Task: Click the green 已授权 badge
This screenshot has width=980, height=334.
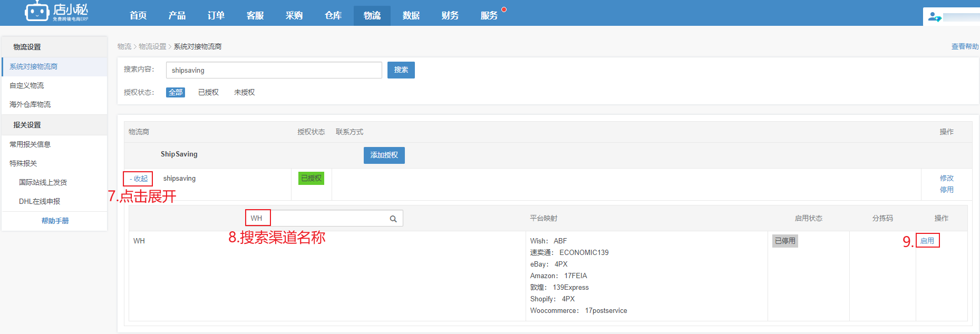Action: click(311, 179)
